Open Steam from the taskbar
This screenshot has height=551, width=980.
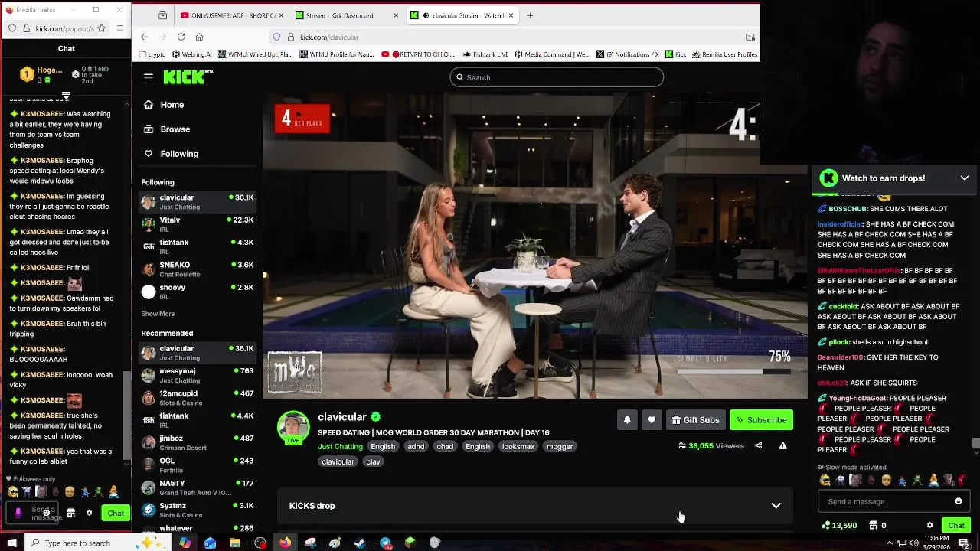point(360,543)
